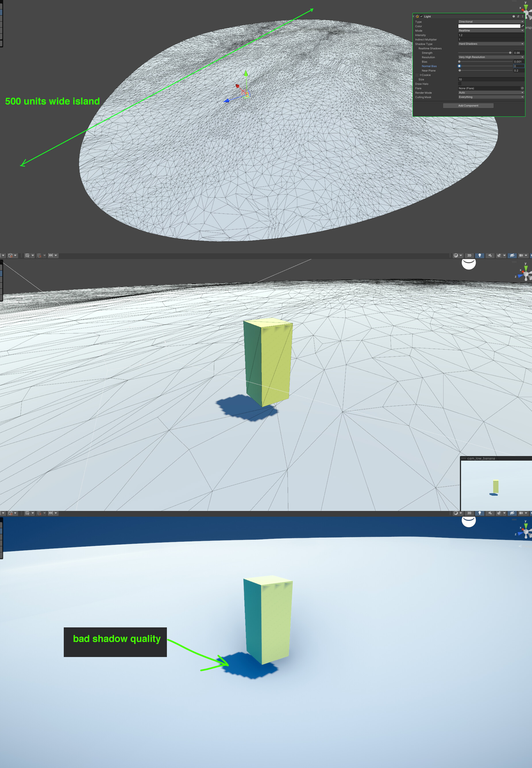Click the Light component presets icon
The image size is (532, 768).
tap(518, 17)
